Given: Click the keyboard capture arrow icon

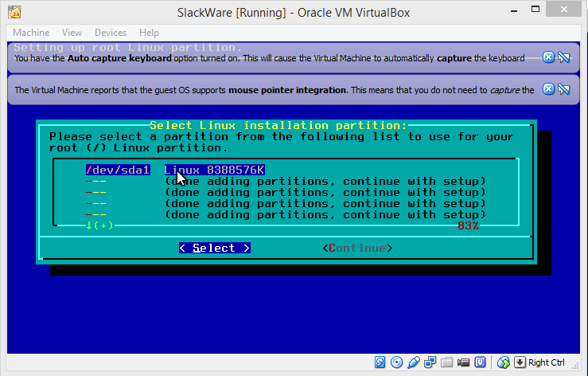Looking at the screenshot, I should pos(520,362).
